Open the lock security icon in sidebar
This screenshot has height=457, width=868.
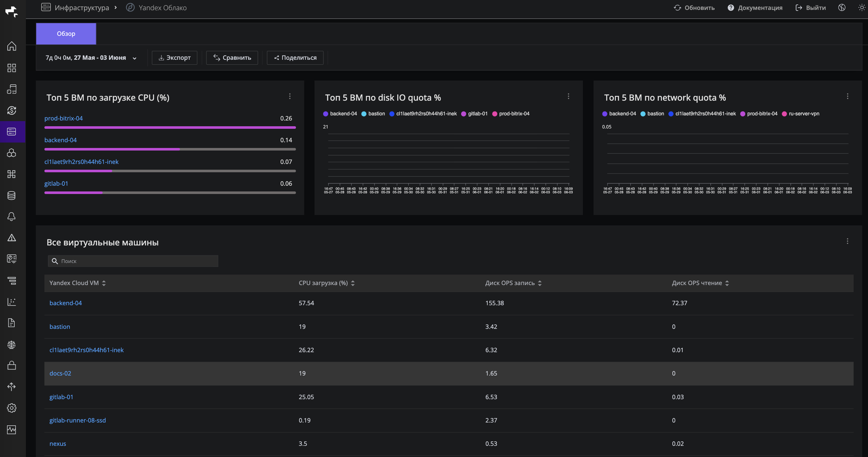coord(12,365)
